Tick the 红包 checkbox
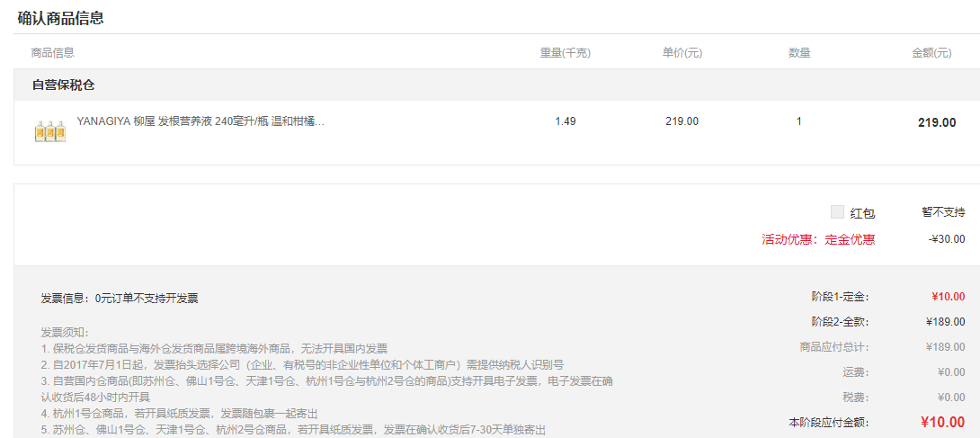The width and height of the screenshot is (980, 438). 838,212
